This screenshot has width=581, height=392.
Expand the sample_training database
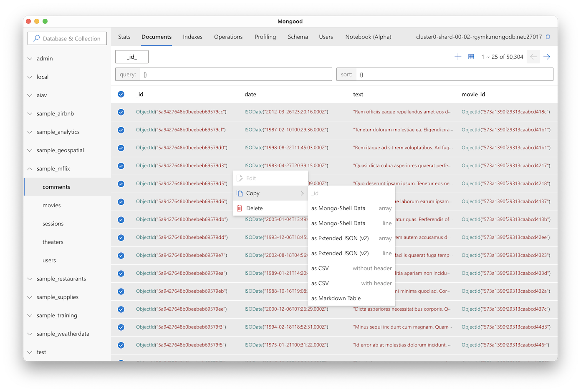(30, 315)
